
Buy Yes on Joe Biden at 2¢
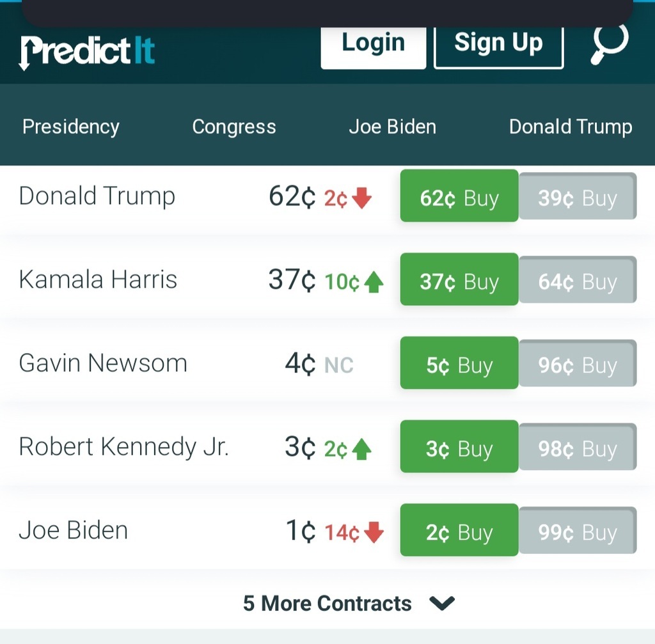(x=459, y=530)
